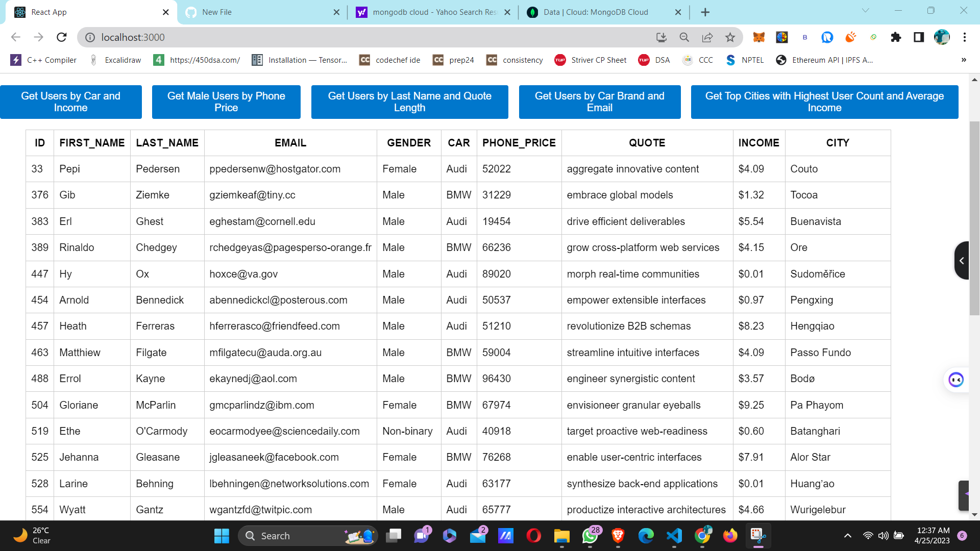Open WhatsApp from the taskbar
Viewport: 980px width, 551px height.
(x=590, y=536)
